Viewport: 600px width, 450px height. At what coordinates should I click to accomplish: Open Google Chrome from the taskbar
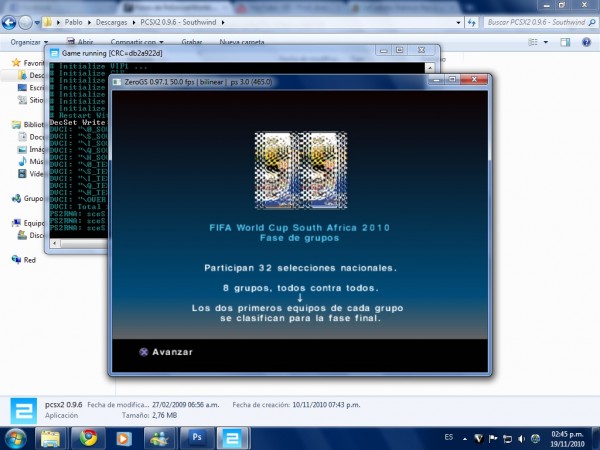[x=88, y=439]
